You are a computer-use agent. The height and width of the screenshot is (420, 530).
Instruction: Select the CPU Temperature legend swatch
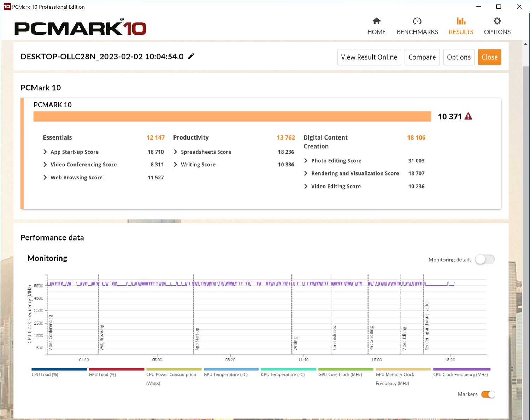coord(288,369)
